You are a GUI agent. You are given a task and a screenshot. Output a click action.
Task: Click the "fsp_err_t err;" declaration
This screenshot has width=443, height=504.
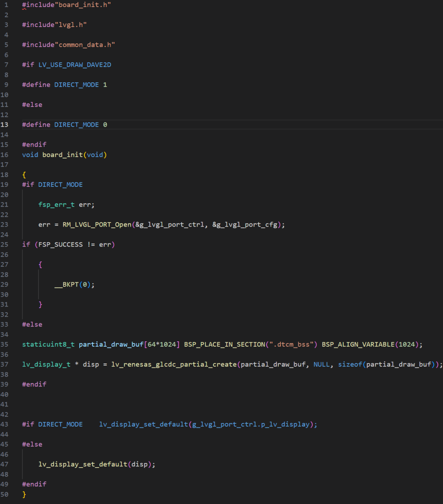pos(66,204)
